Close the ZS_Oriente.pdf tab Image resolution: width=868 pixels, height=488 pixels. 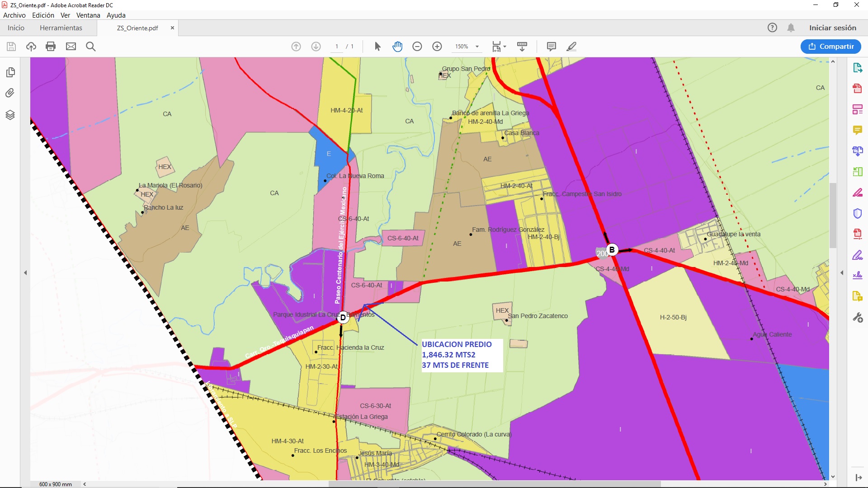point(172,28)
